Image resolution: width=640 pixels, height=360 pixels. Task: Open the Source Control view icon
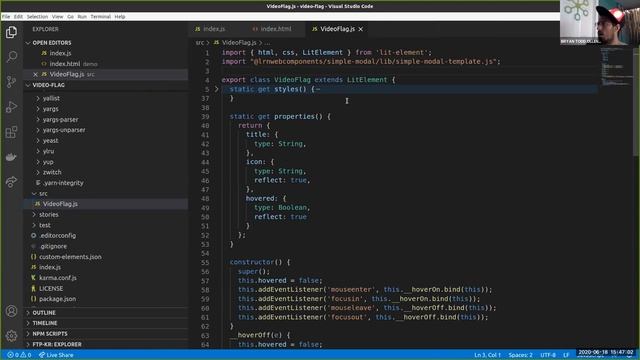11,82
